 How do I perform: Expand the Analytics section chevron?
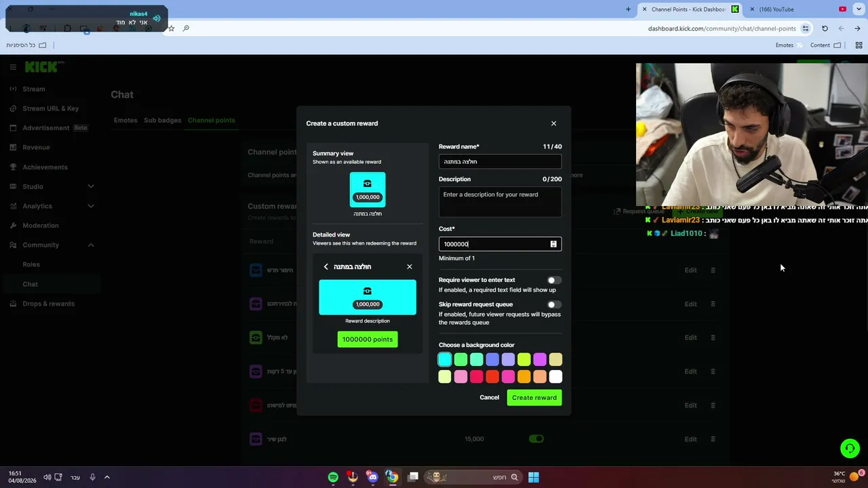click(91, 206)
